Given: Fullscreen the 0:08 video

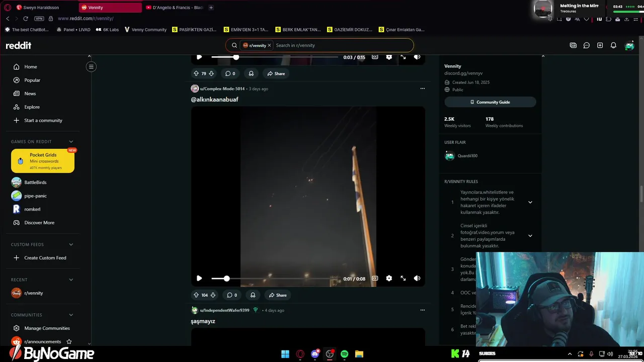Looking at the screenshot, I should tap(403, 278).
